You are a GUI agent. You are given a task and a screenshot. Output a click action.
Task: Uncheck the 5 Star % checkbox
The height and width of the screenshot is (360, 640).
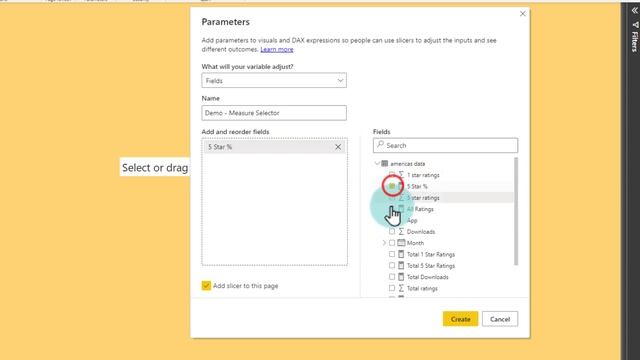pos(392,186)
